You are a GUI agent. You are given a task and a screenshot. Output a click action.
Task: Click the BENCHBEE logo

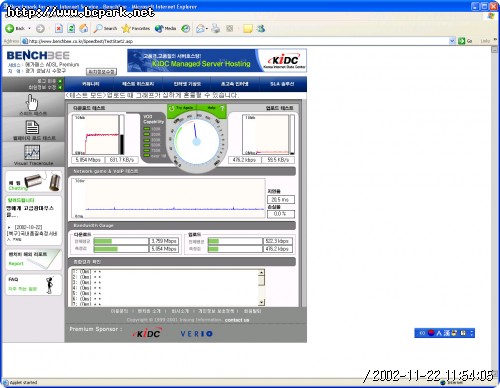(38, 55)
